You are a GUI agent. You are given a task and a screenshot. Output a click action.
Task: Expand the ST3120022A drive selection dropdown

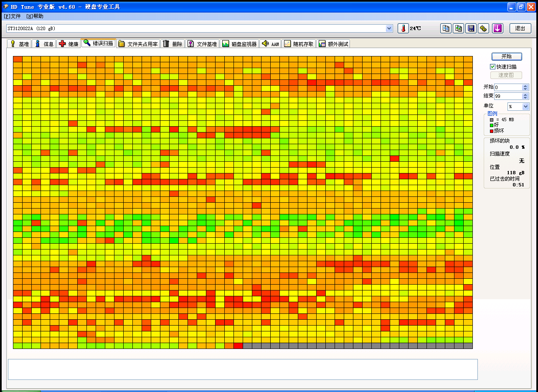pos(389,28)
